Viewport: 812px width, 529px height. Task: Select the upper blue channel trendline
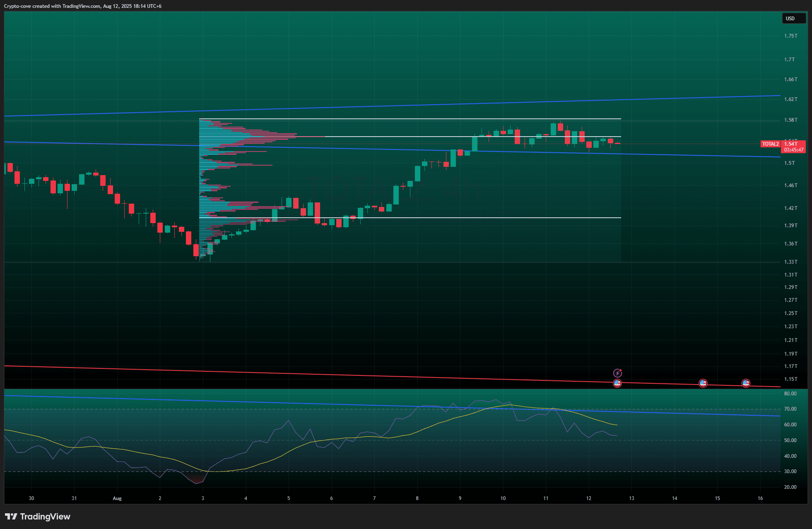[x=414, y=105]
